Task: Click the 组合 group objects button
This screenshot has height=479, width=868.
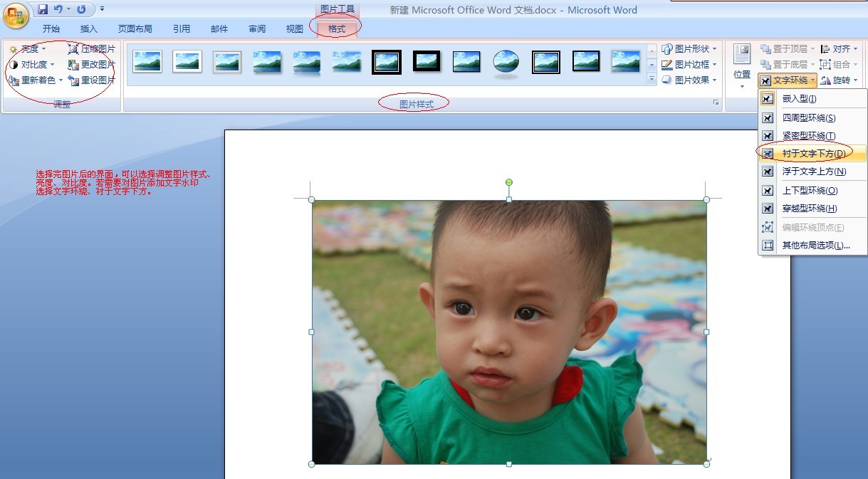Action: (840, 65)
